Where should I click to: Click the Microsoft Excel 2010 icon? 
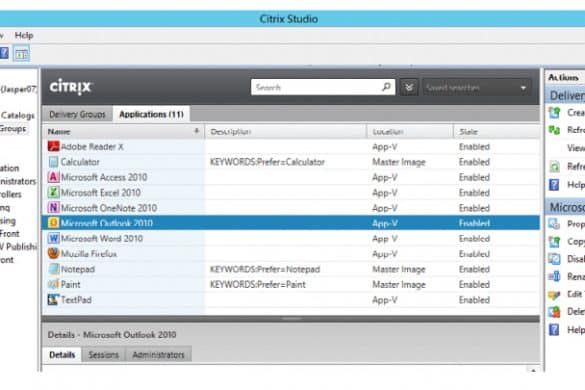53,192
